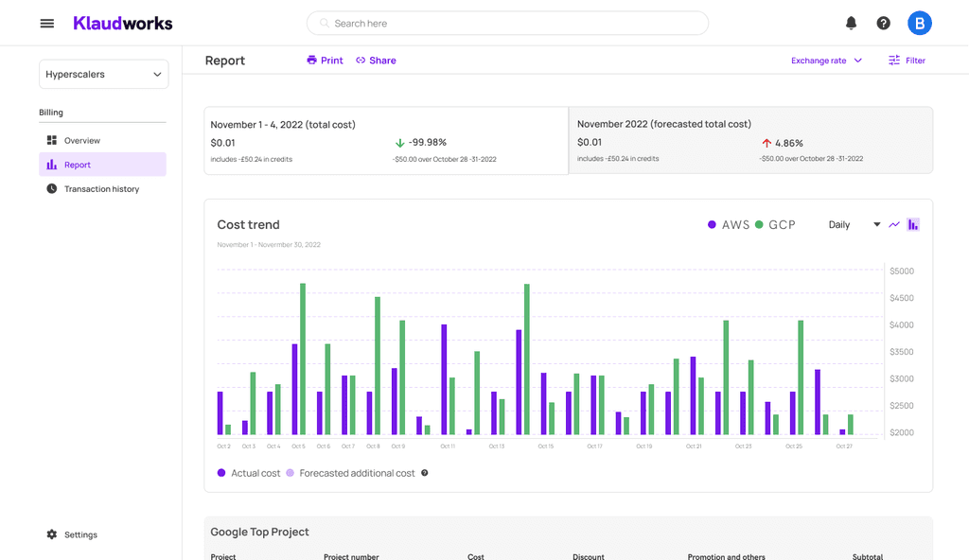Image resolution: width=969 pixels, height=560 pixels.
Task: Share the report
Action: pyautogui.click(x=376, y=60)
